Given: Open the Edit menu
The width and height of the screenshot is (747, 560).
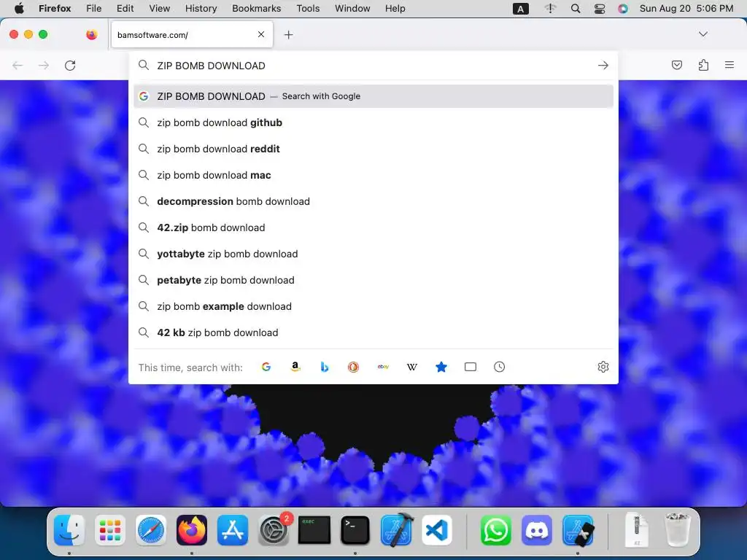Looking at the screenshot, I should click(125, 8).
